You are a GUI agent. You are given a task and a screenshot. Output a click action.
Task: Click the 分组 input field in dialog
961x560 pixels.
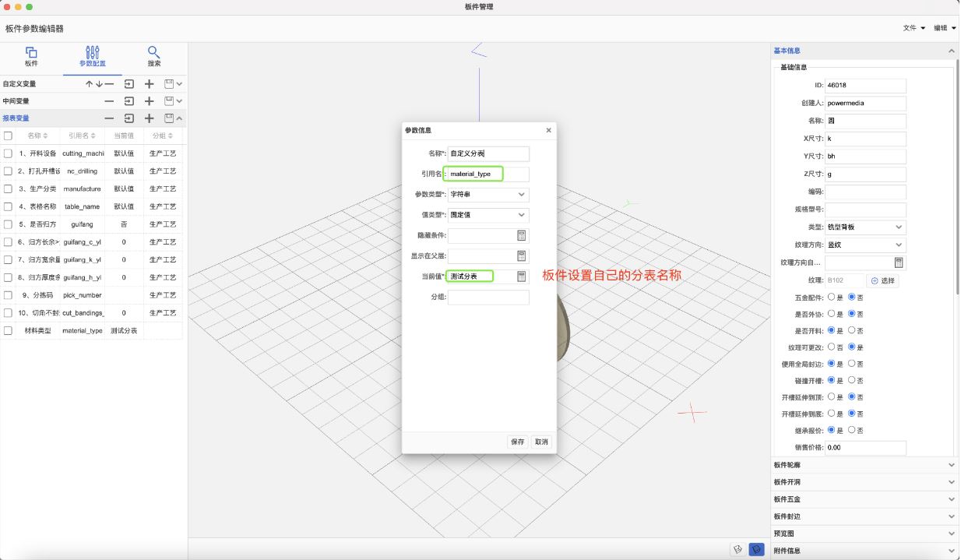coord(488,298)
